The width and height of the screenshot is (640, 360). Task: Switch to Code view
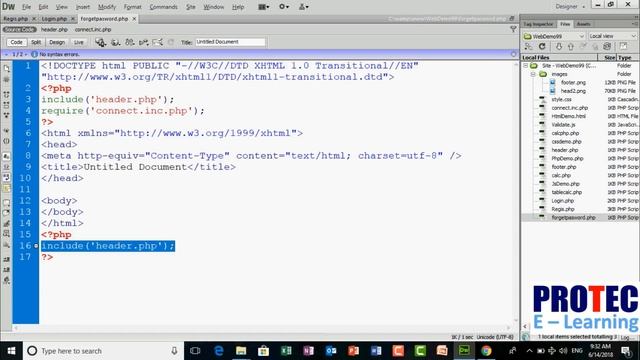[16, 42]
